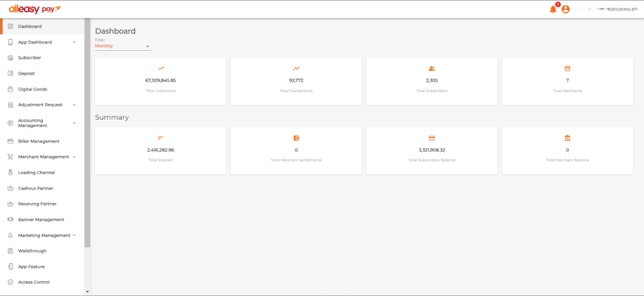Click the Access Control entry
Image resolution: width=644 pixels, height=296 pixels.
(34, 282)
